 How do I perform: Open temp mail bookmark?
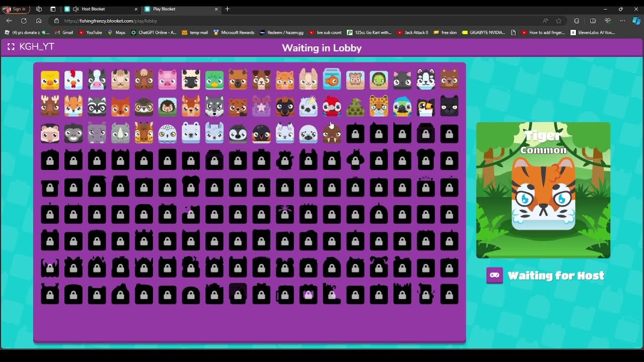195,33
